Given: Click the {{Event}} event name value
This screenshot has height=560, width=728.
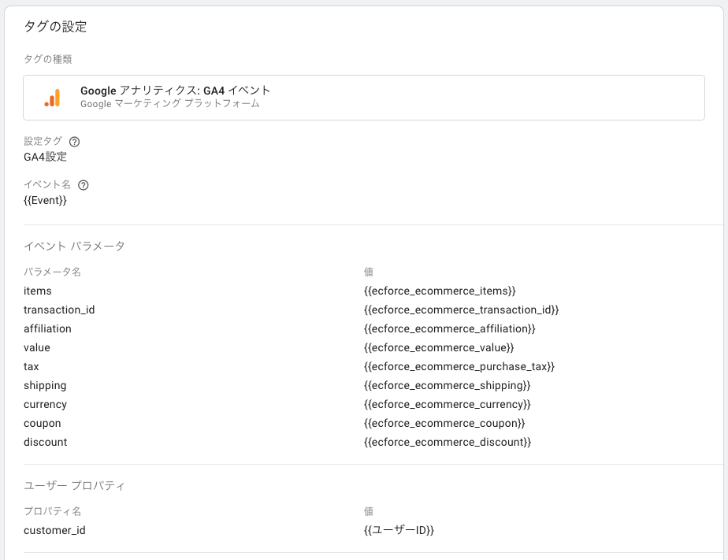Looking at the screenshot, I should [x=45, y=200].
